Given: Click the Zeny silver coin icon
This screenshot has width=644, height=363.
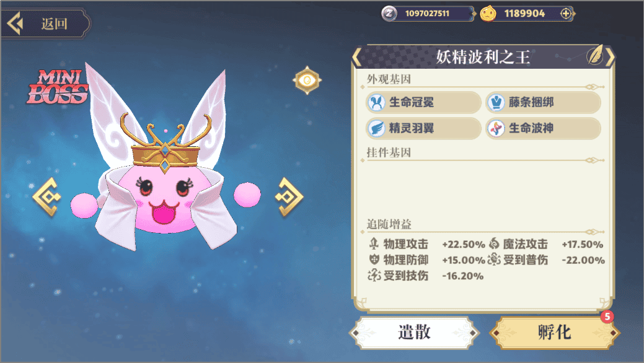Looking at the screenshot, I should click(389, 14).
